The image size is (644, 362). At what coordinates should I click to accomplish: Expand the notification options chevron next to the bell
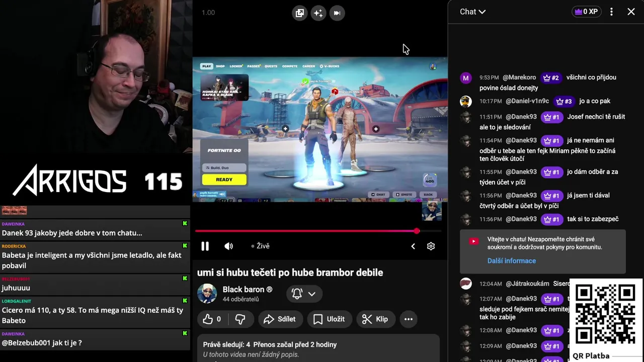point(312,294)
